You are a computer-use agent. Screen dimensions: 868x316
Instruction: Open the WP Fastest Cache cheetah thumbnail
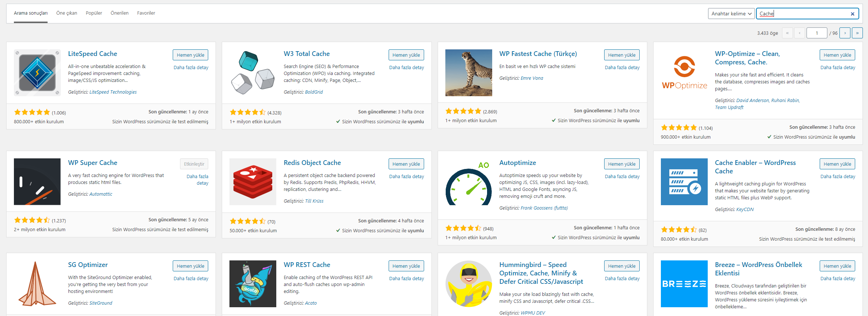point(469,73)
